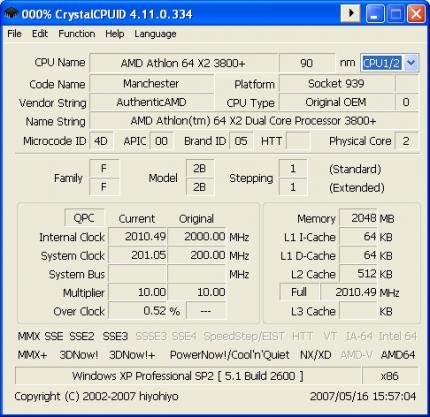Click the Extended Model value 2B
This screenshot has width=430, height=417.
click(x=200, y=187)
